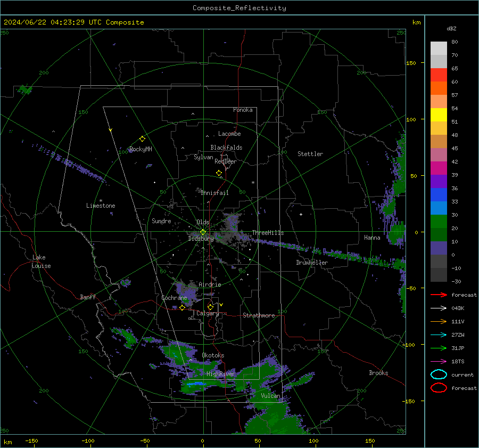The image size is (479, 448).
Task: Click the Olds city label
Action: [x=203, y=222]
